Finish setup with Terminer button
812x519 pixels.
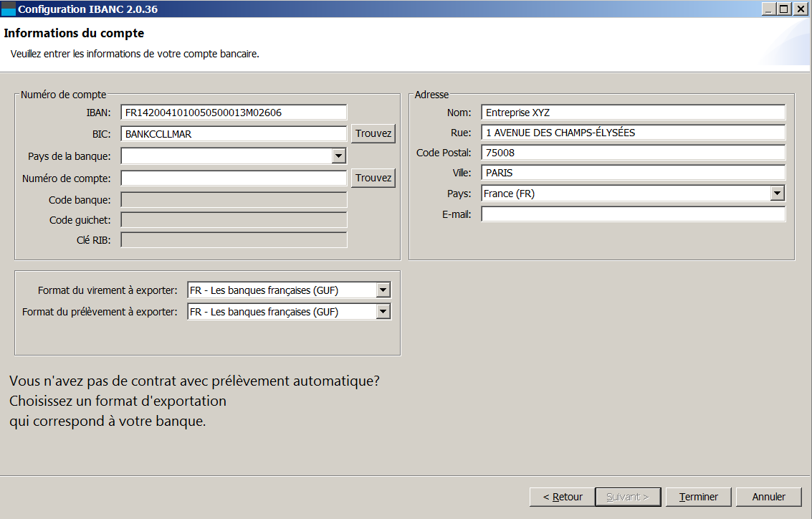699,497
